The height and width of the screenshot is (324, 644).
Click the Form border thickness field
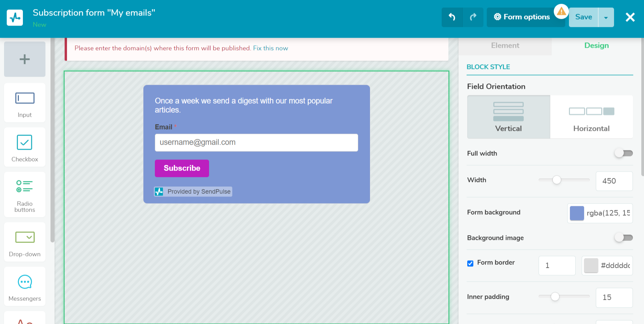(557, 265)
